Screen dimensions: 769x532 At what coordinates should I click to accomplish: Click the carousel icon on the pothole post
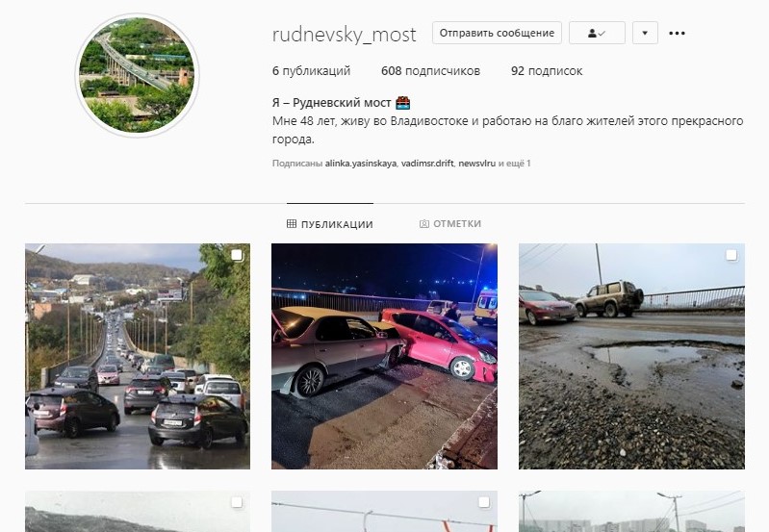731,255
